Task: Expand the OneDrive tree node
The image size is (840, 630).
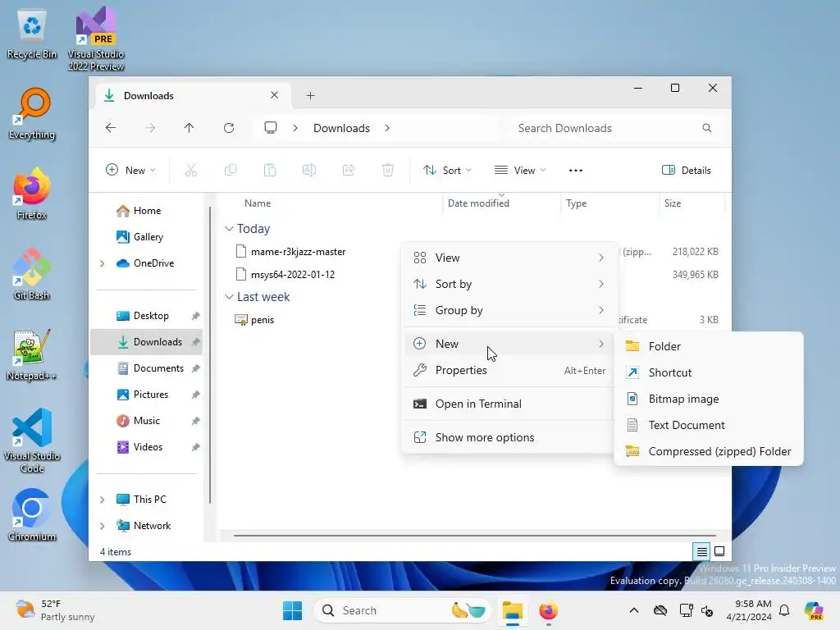Action: coord(103,263)
